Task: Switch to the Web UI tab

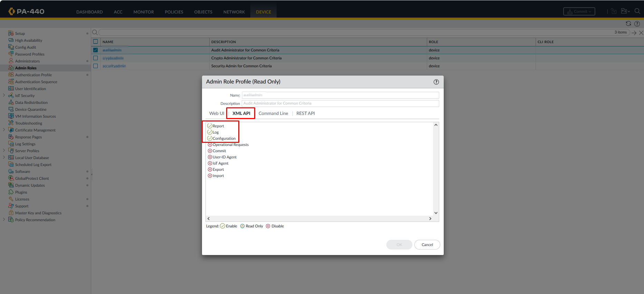Action: tap(217, 113)
